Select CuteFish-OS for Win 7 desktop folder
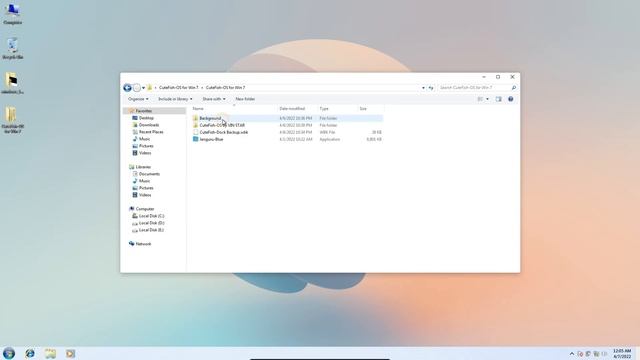This screenshot has width=640, height=360. click(13, 120)
